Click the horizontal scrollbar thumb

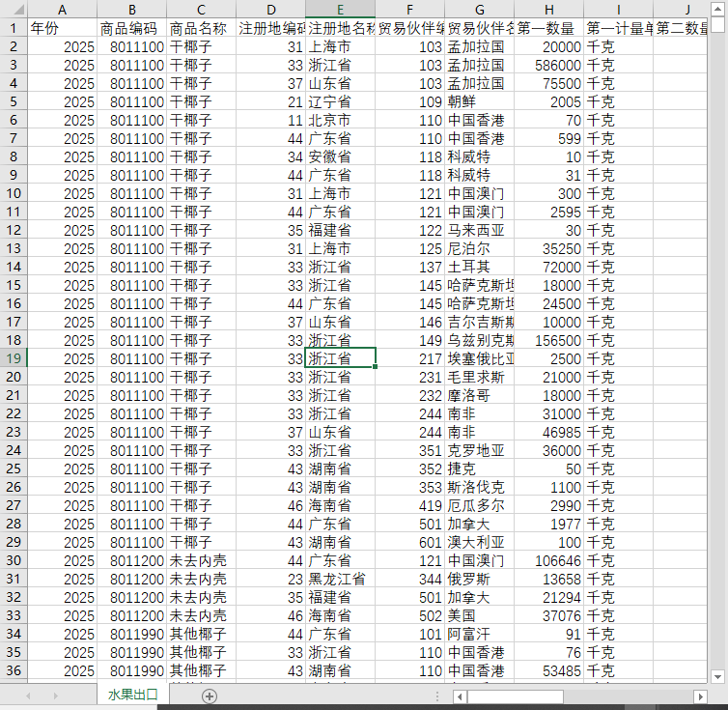coord(516,696)
